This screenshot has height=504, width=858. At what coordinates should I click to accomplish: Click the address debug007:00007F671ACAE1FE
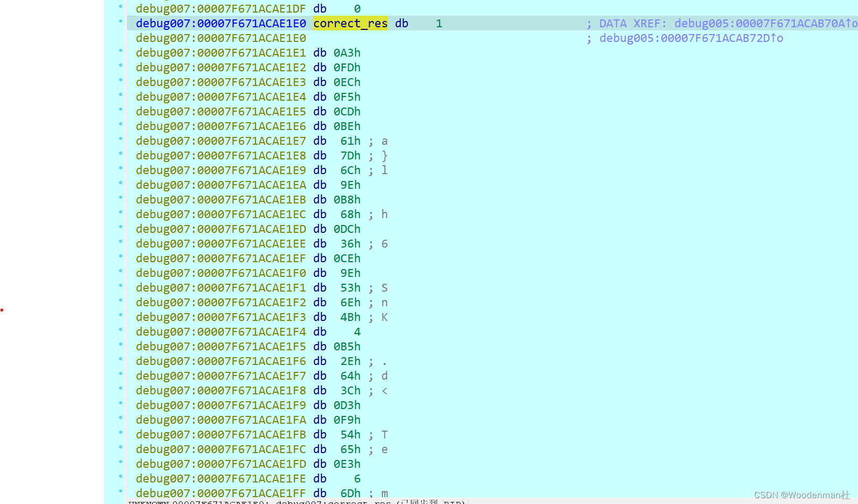(x=221, y=479)
